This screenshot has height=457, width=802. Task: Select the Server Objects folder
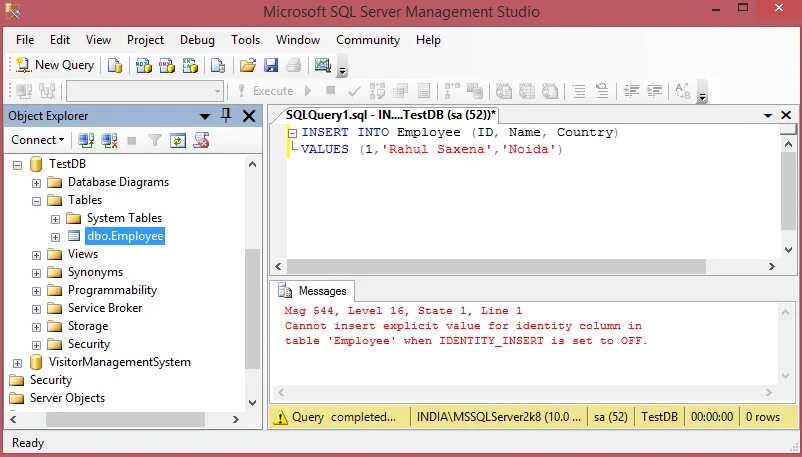(67, 398)
